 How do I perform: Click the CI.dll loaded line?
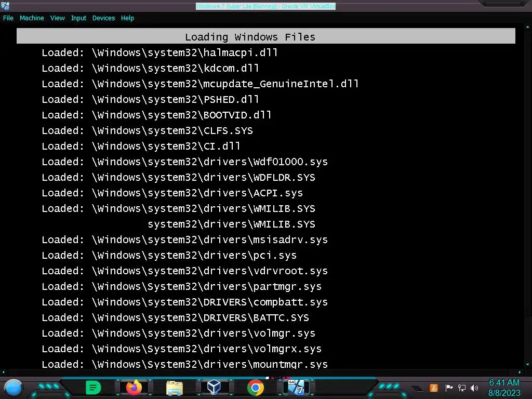click(141, 147)
